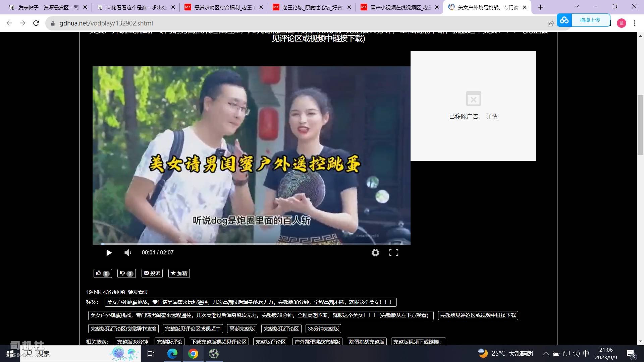Click the Baidu cloud extension icon

click(x=565, y=20)
